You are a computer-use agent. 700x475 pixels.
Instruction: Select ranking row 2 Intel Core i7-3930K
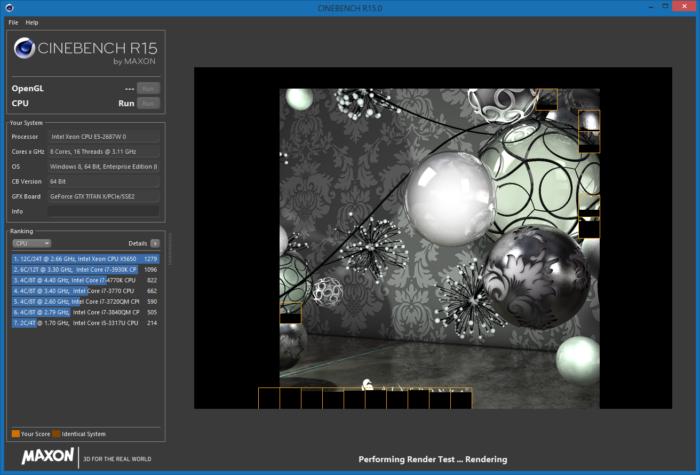(85, 270)
